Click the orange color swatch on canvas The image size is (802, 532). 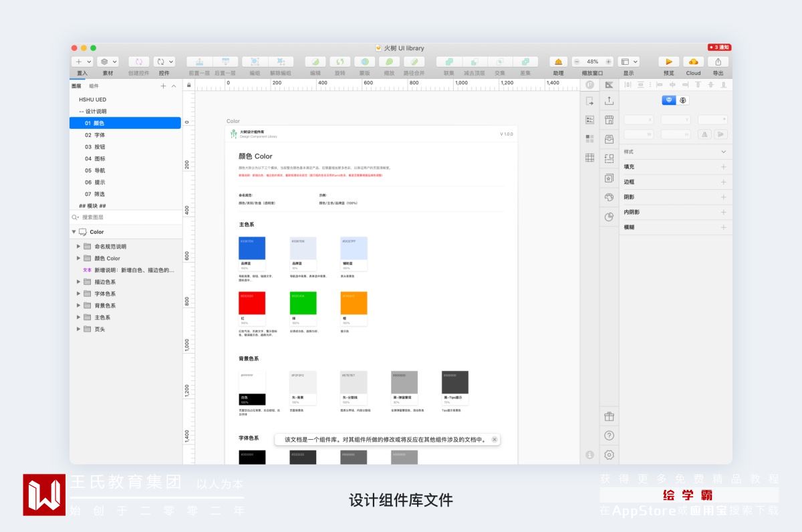[x=354, y=303]
